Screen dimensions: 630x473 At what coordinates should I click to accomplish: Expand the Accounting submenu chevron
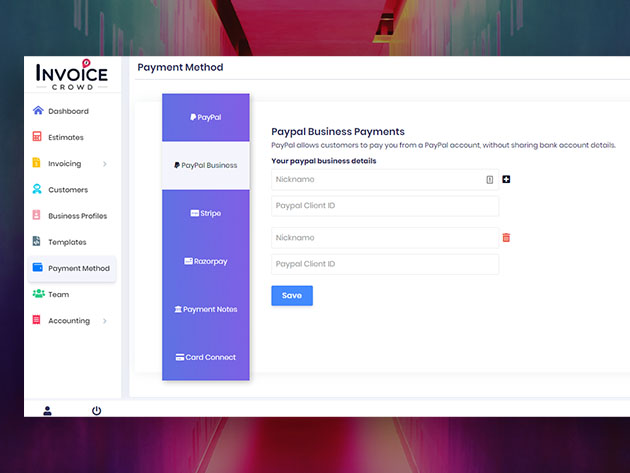pyautogui.click(x=105, y=321)
